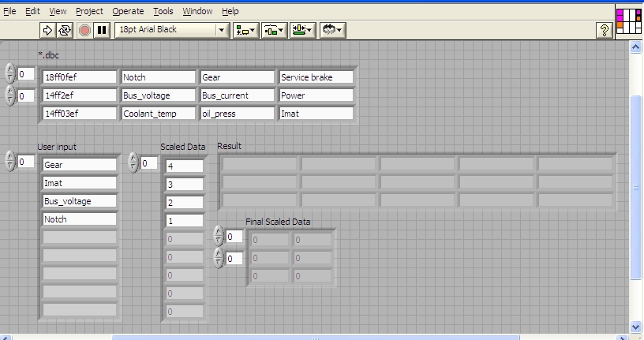Click the Coolant_temp cell
The image size is (644, 340).
158,114
